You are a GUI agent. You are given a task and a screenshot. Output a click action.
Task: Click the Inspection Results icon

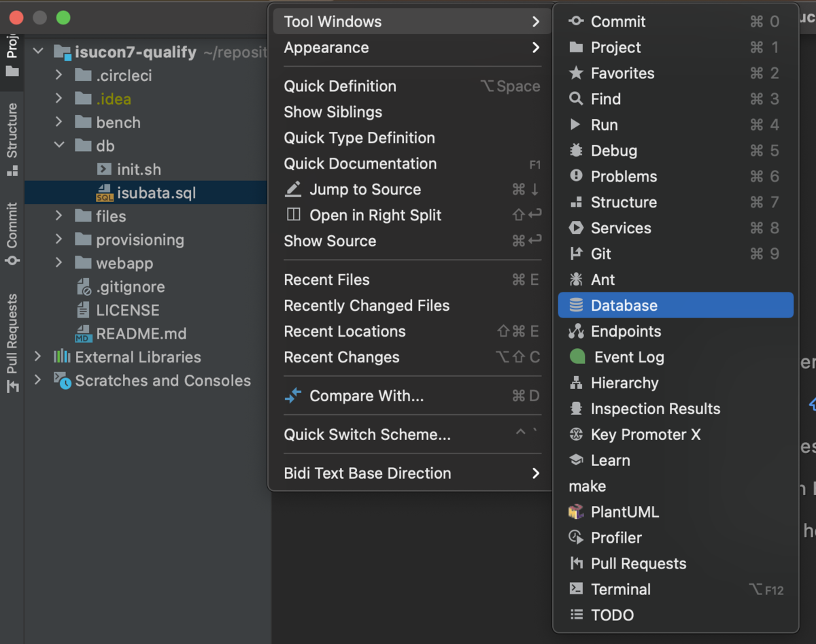point(576,409)
